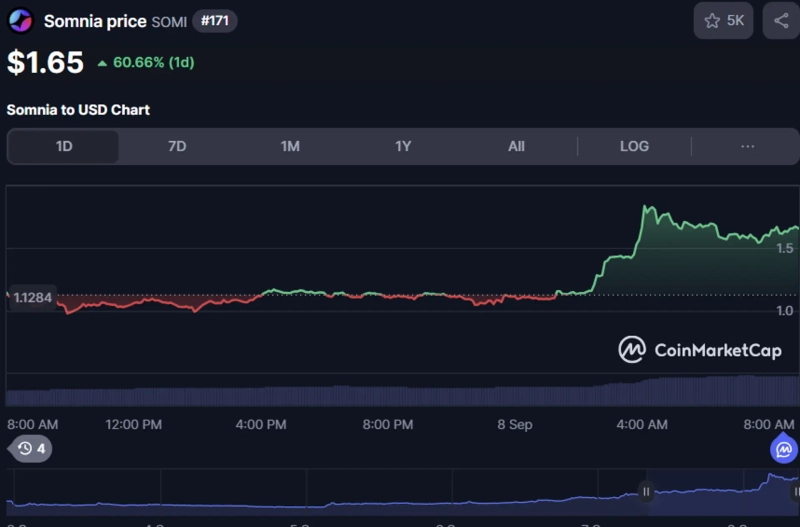
Task: Click the #171 rank badge
Action: [214, 21]
